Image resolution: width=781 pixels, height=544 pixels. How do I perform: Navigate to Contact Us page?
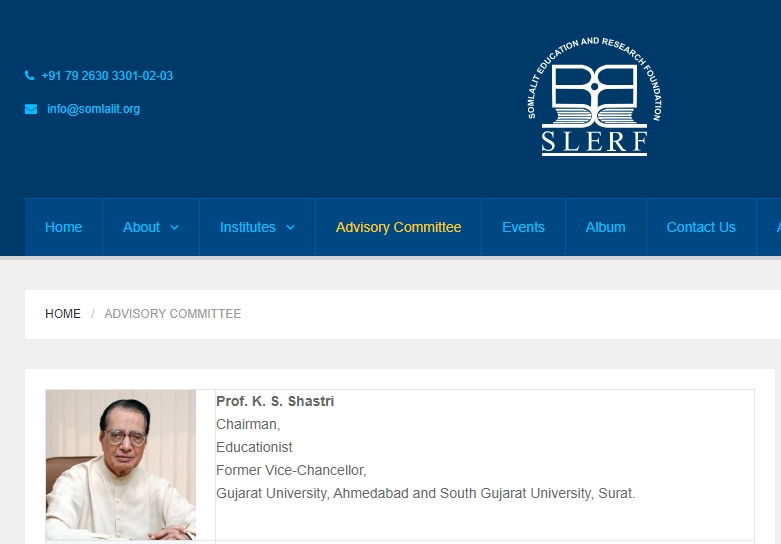pyautogui.click(x=700, y=227)
